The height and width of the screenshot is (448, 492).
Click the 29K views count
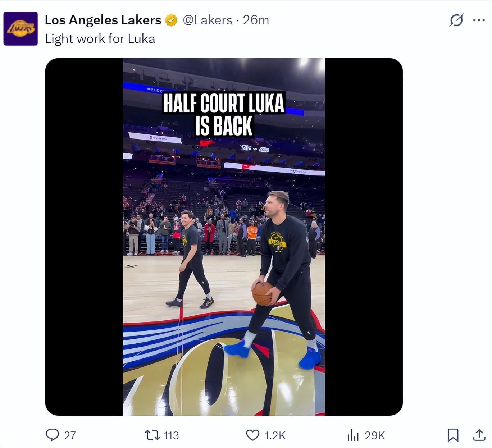pyautogui.click(x=375, y=435)
